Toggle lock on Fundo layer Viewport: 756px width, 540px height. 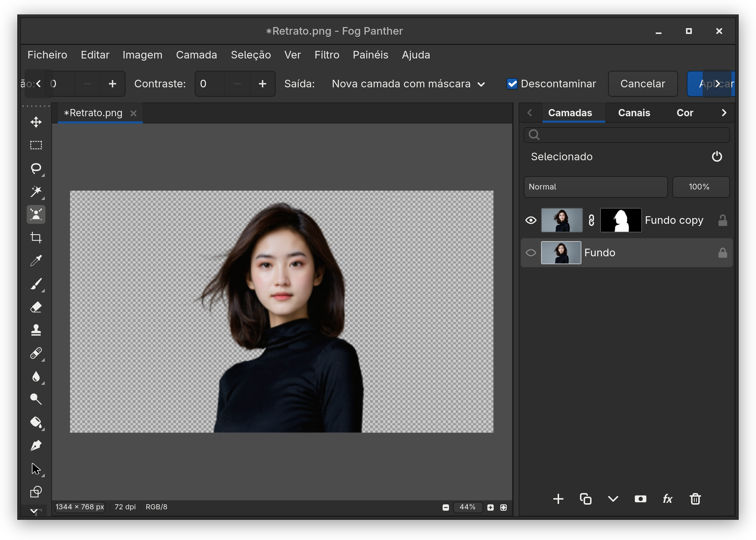tap(722, 253)
